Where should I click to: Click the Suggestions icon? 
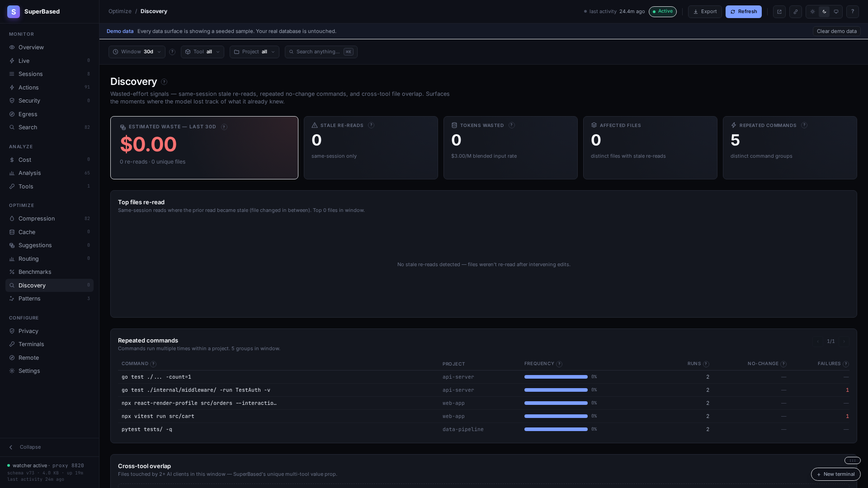pos(12,245)
